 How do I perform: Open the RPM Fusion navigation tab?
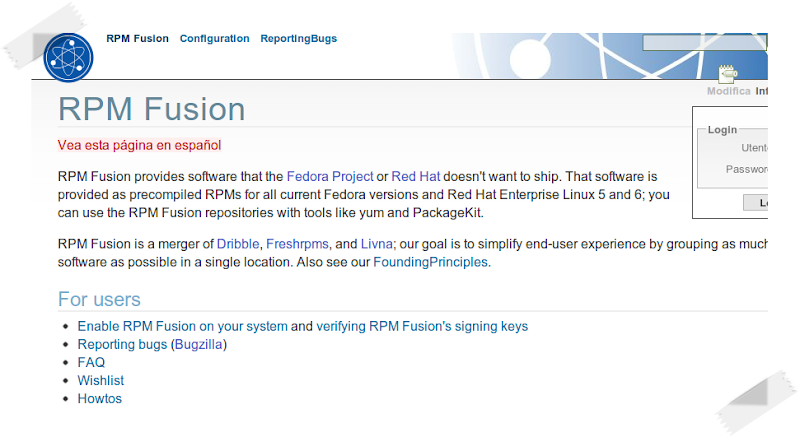(x=137, y=39)
